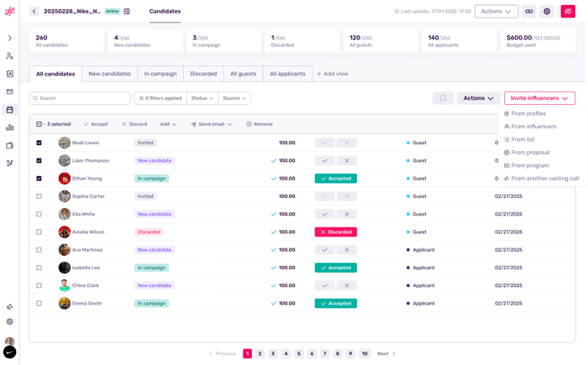Go back using the arrow beside campaign name
This screenshot has height=365, width=588.
pos(34,12)
